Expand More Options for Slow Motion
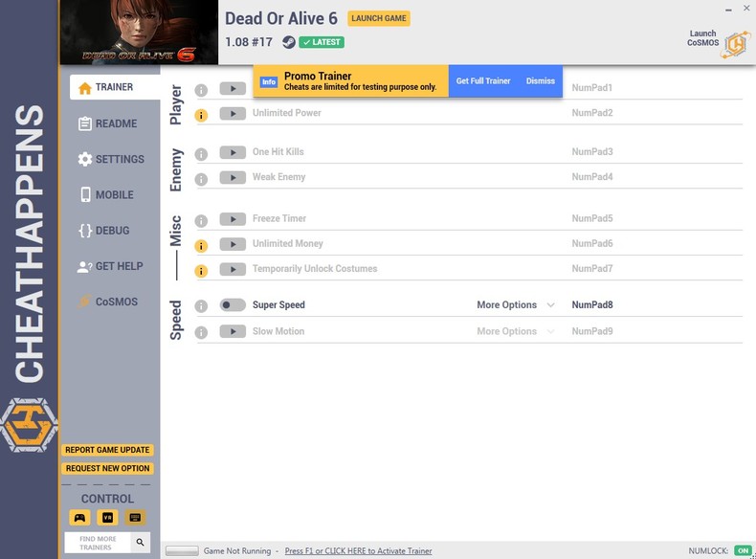 point(516,331)
